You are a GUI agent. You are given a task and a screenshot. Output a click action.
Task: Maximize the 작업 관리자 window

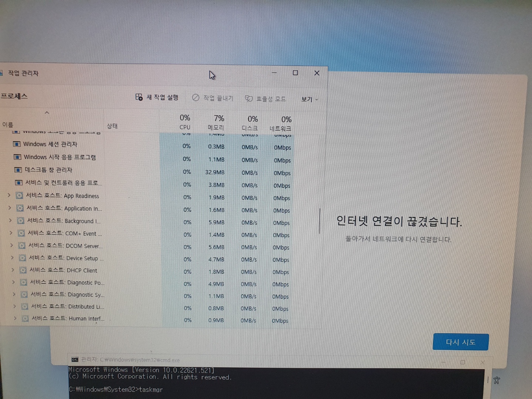(295, 73)
